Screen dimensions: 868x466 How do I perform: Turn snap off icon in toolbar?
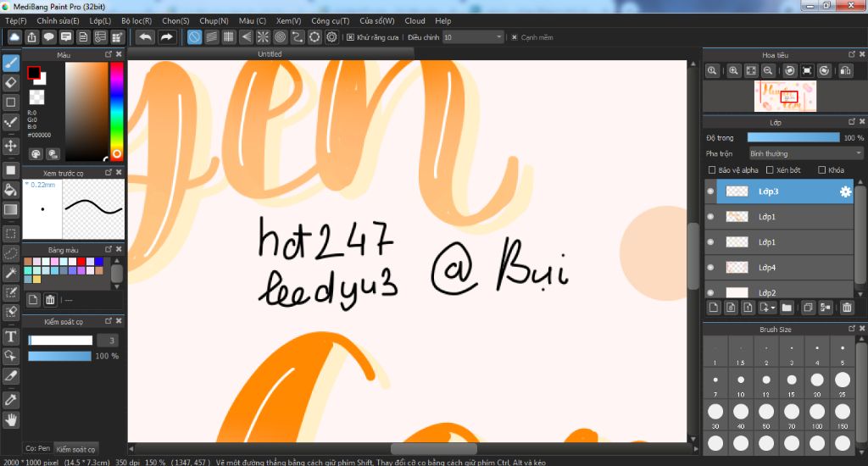pyautogui.click(x=194, y=37)
